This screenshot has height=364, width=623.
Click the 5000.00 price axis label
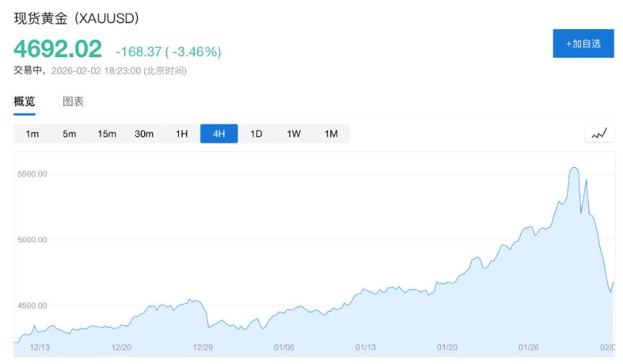point(33,240)
